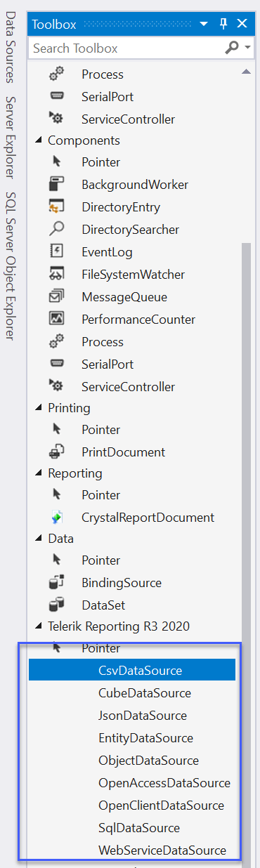Select Process gear icon under Components group
This screenshot has height=868, width=260.
tap(57, 342)
